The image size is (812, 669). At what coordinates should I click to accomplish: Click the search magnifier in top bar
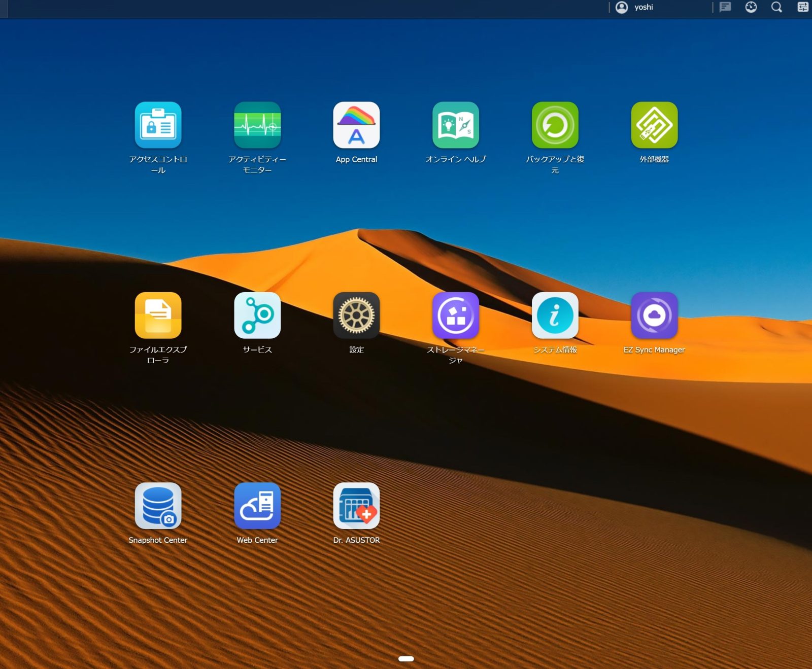776,7
